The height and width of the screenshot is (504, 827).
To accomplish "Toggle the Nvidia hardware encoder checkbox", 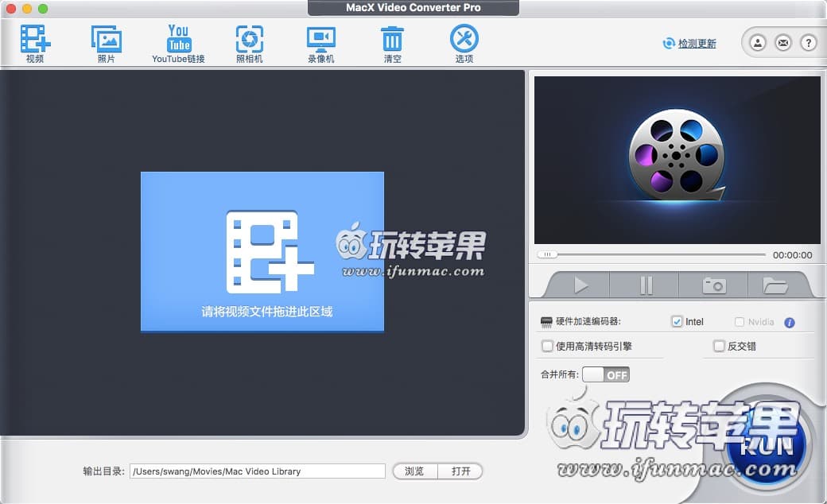I will pyautogui.click(x=740, y=322).
